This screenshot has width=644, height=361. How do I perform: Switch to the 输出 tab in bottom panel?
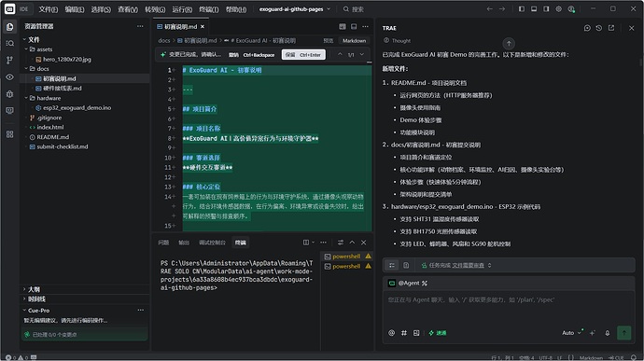(x=184, y=243)
